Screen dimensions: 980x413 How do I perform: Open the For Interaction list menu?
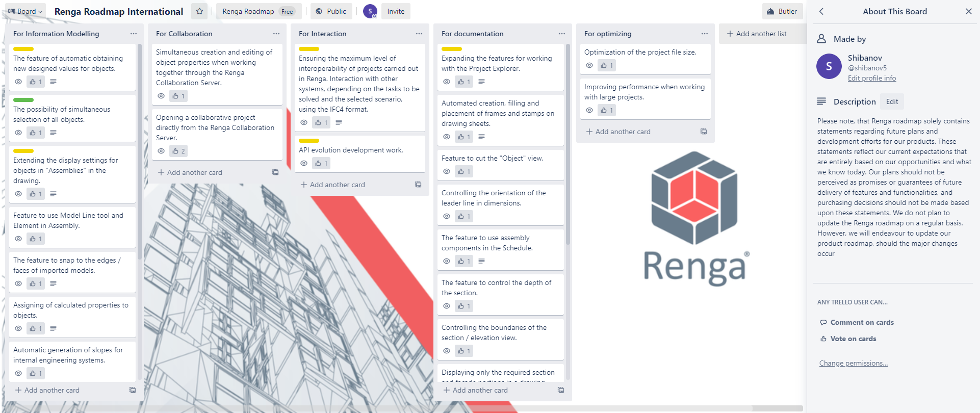click(419, 34)
